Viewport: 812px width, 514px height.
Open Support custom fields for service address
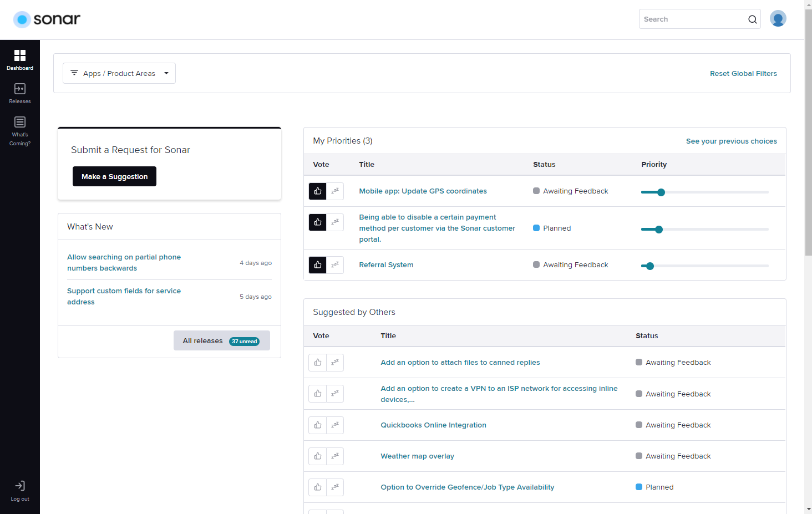[124, 296]
